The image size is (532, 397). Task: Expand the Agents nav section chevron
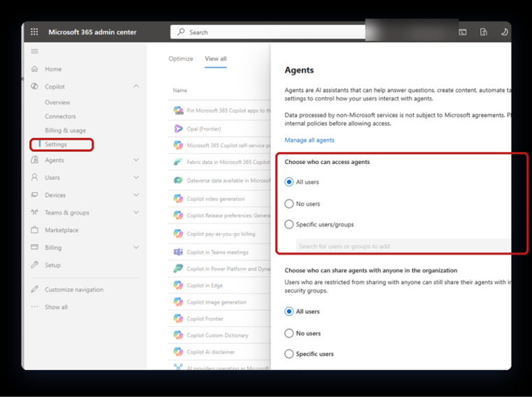pos(136,160)
